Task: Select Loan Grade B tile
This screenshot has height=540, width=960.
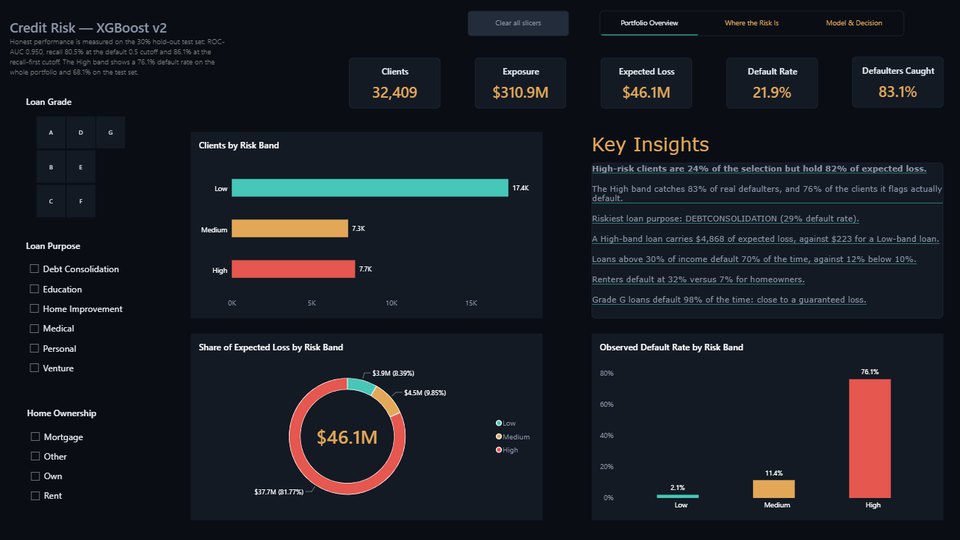Action: (x=51, y=167)
